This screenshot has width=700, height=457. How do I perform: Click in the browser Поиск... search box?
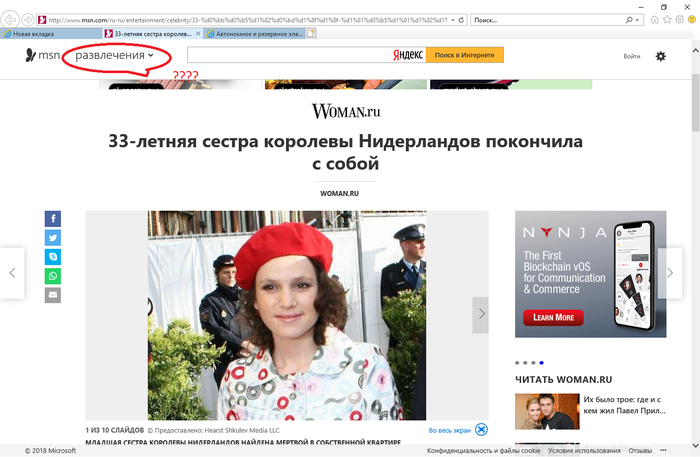547,20
